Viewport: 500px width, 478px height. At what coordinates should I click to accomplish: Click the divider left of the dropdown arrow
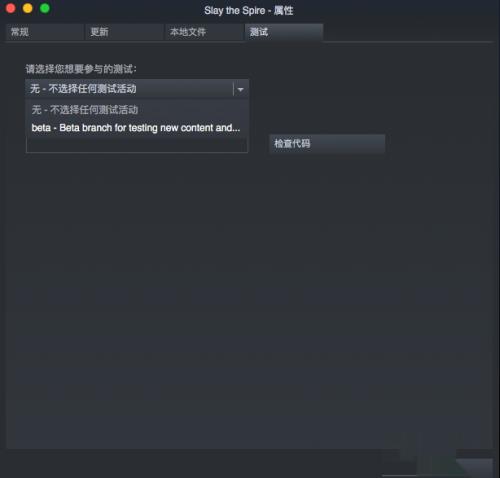tap(233, 89)
